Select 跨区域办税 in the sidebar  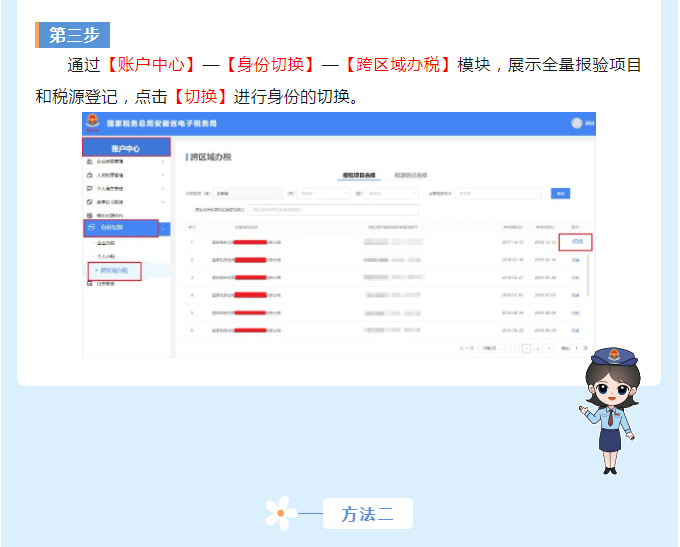114,270
